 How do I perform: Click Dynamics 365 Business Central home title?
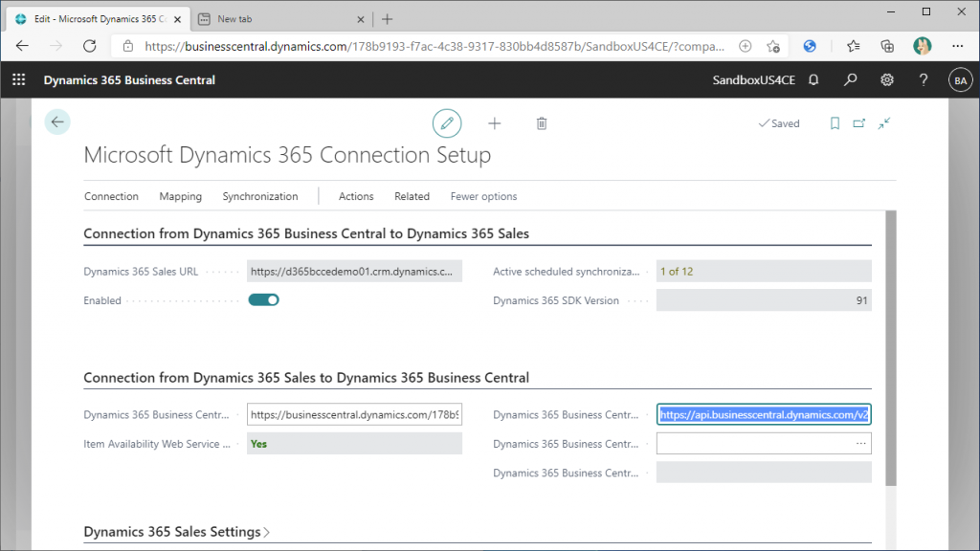tap(129, 80)
